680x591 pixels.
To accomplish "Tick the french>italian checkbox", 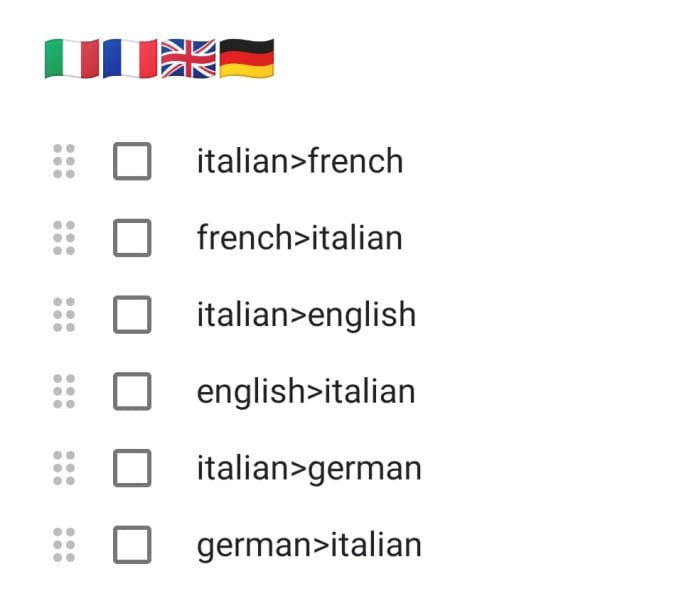I will (x=132, y=238).
